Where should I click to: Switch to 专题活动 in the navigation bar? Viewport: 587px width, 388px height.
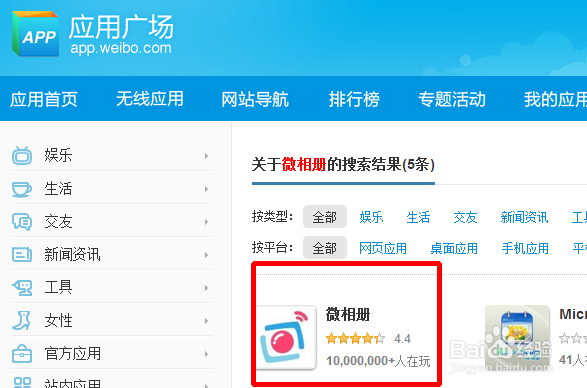tap(452, 99)
